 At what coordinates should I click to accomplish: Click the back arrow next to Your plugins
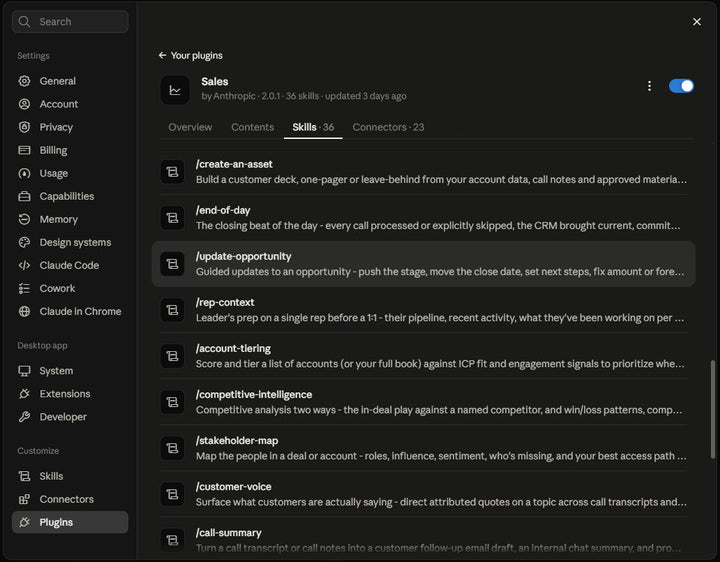click(x=162, y=56)
